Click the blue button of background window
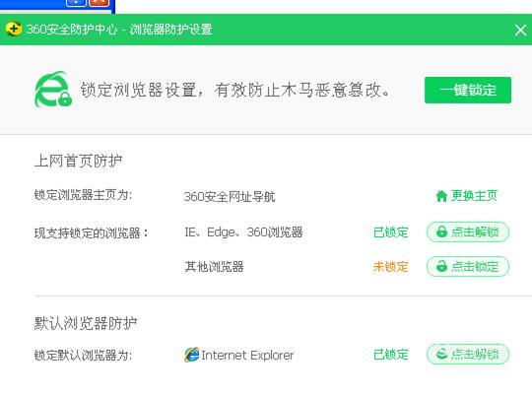This screenshot has height=397, width=532. click(x=76, y=3)
